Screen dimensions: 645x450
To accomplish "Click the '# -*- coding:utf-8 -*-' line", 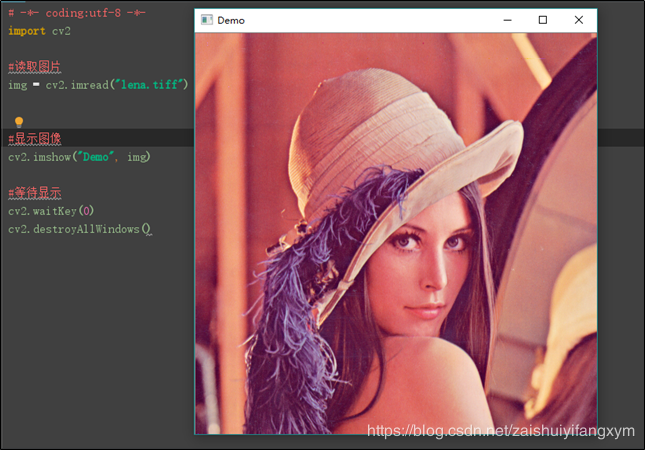I will point(77,13).
